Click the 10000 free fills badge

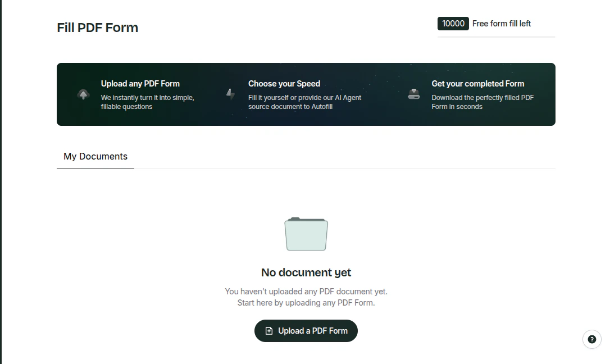click(x=453, y=24)
